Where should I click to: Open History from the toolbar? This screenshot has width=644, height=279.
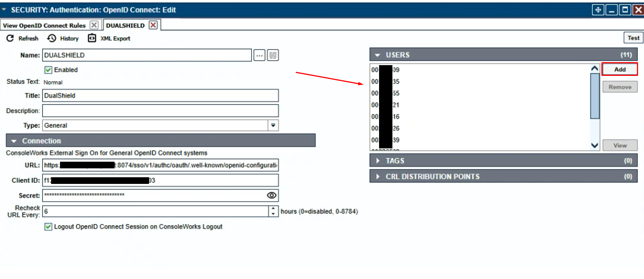[52, 38]
